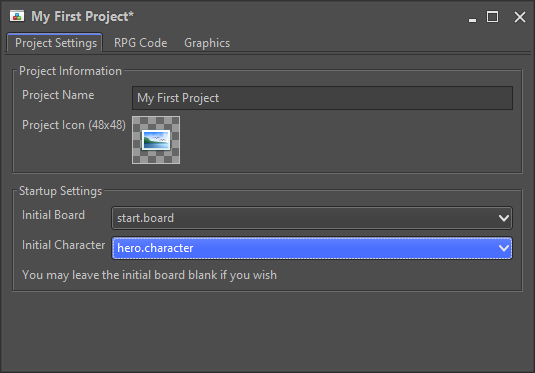535x373 pixels.
Task: Open the Graphics tab
Action: pos(207,43)
